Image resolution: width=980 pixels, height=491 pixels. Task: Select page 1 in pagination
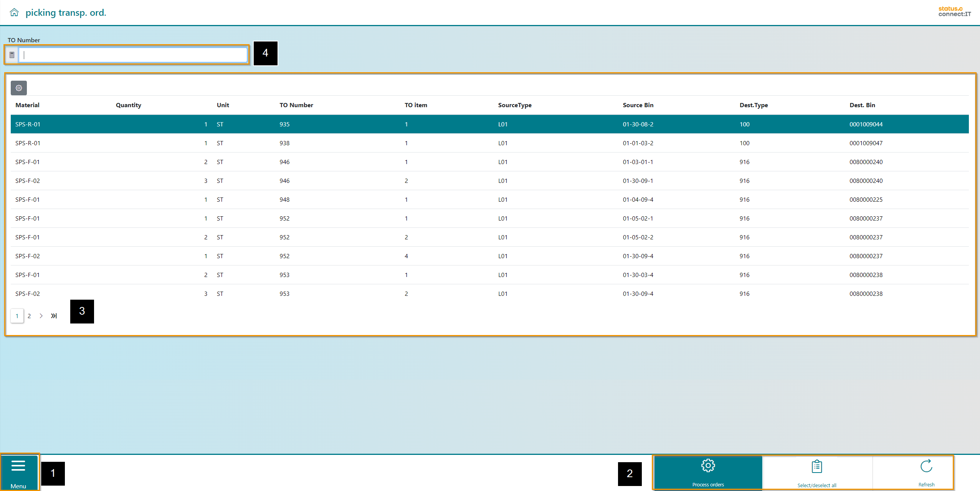click(17, 316)
